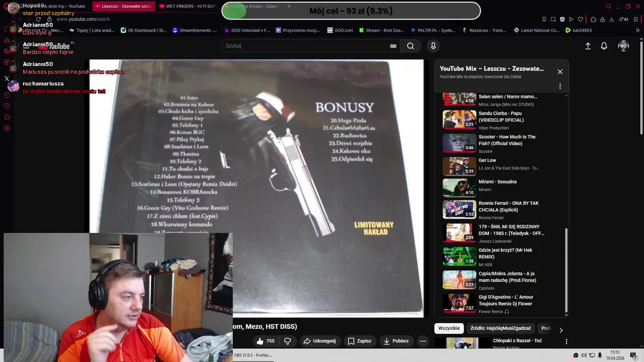The width and height of the screenshot is (644, 362).
Task: Open a new browser tab with plus
Action: [289, 6]
